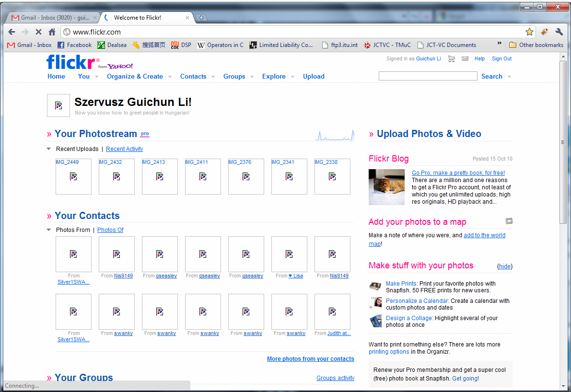Open the browser home page icon
This screenshot has height=392, width=571.
click(x=52, y=32)
